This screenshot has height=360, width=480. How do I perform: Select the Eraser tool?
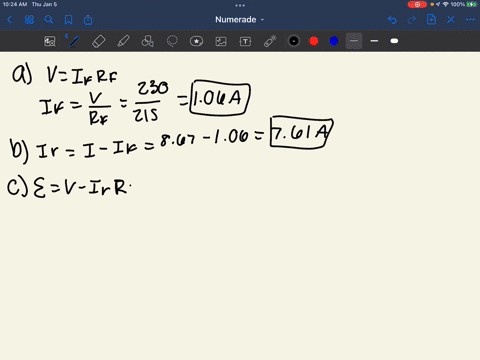[x=98, y=41]
